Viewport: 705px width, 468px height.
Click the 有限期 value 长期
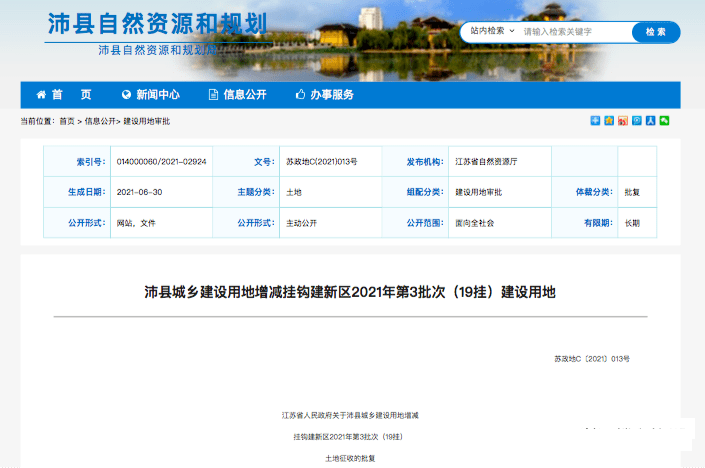coord(632,223)
